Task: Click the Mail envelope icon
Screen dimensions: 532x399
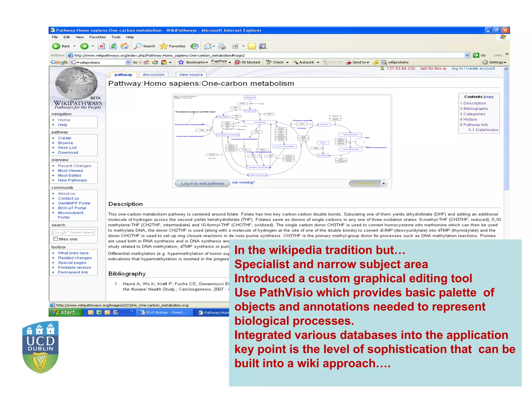Action: pyautogui.click(x=208, y=46)
